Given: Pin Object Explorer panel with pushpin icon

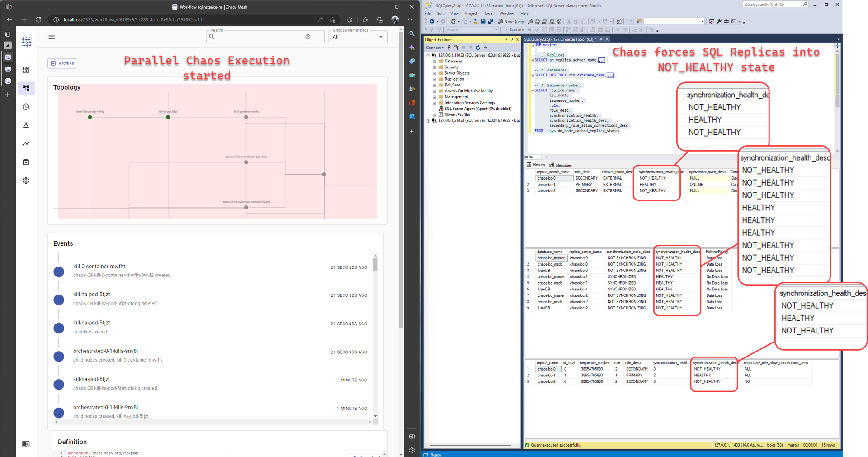Looking at the screenshot, I should pyautogui.click(x=512, y=40).
